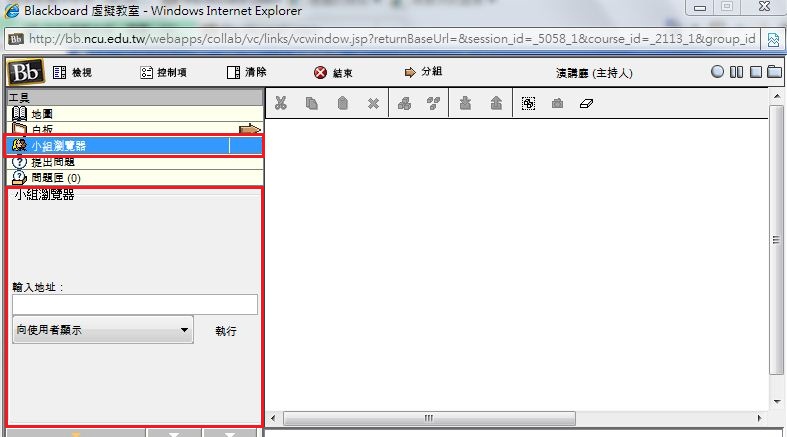This screenshot has height=437, width=787.
Task: Click the eraser icon in toolbar
Action: (x=587, y=103)
